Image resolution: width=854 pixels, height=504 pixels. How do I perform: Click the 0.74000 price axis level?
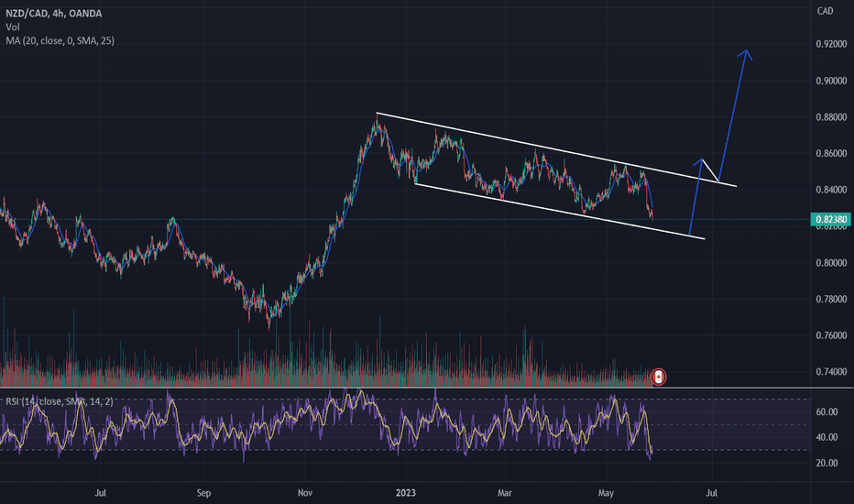[x=831, y=372]
